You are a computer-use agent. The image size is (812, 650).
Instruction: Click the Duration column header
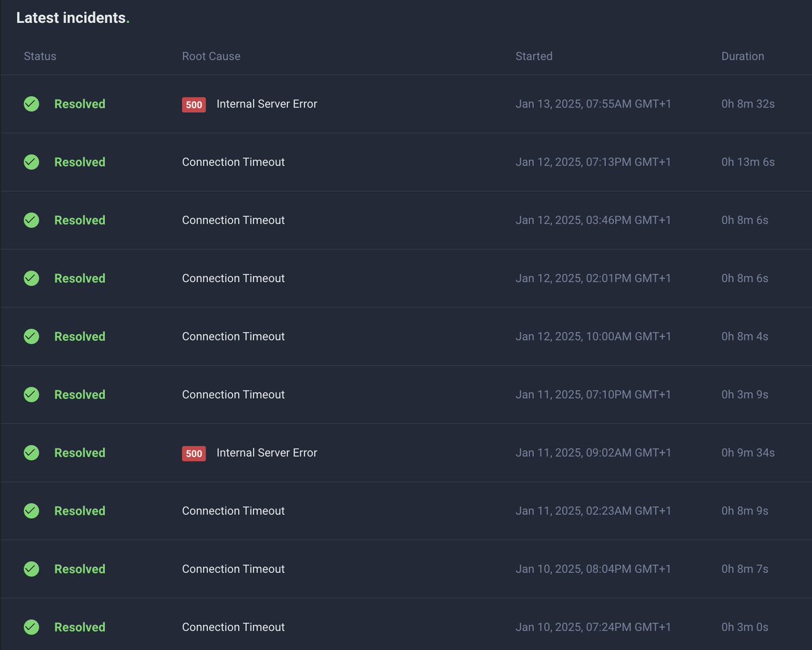[x=742, y=56]
